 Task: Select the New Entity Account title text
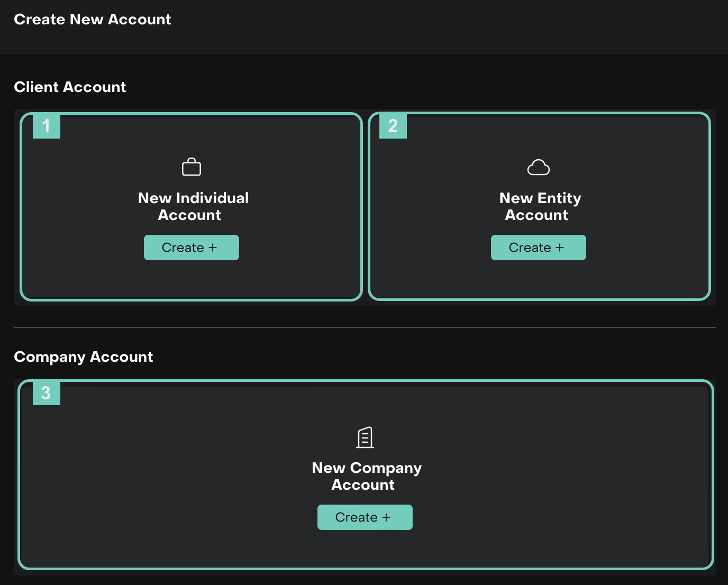(540, 206)
